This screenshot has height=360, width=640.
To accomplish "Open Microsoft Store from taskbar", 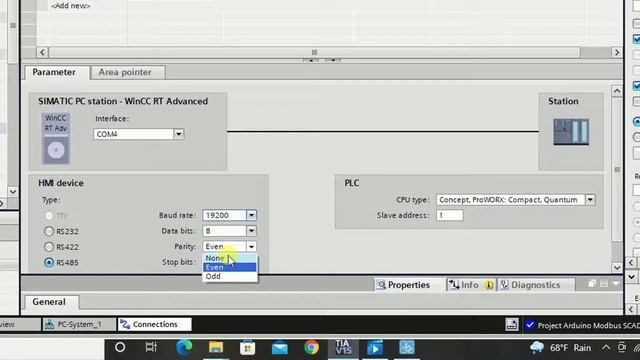I will (247, 347).
